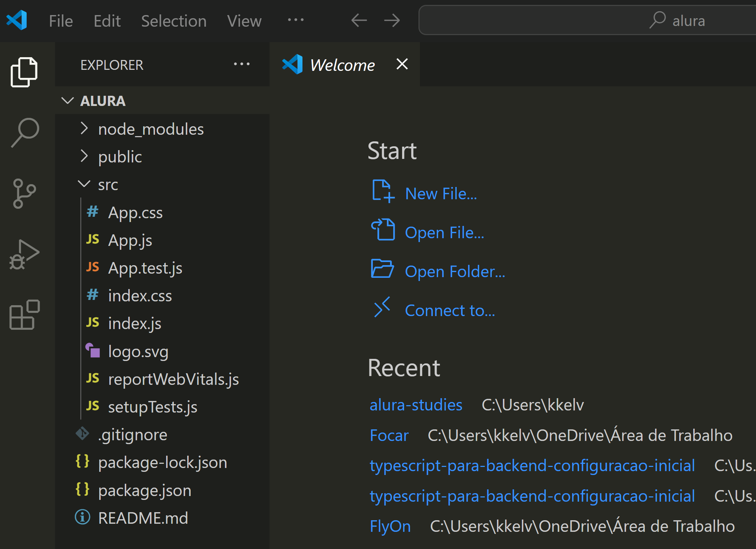Click the JS icon beside App.js
Viewport: 756px width, 549px height.
[93, 239]
